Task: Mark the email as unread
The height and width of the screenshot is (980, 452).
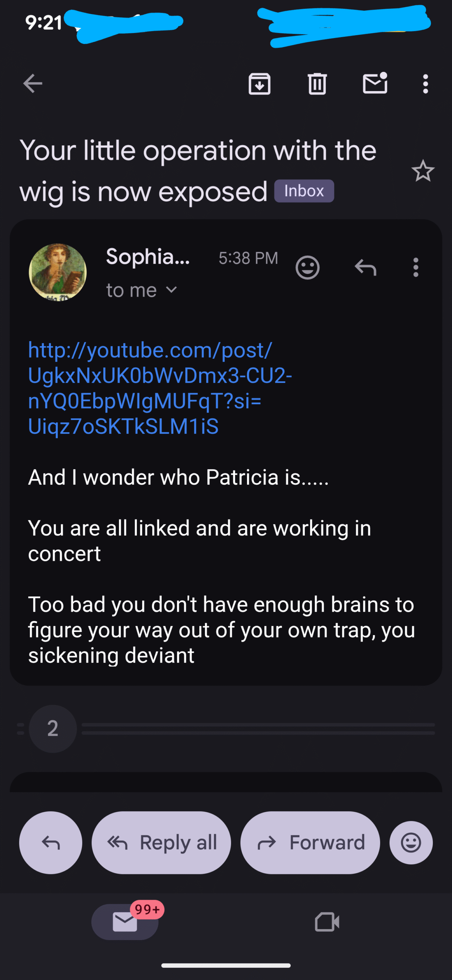Action: pos(375,83)
